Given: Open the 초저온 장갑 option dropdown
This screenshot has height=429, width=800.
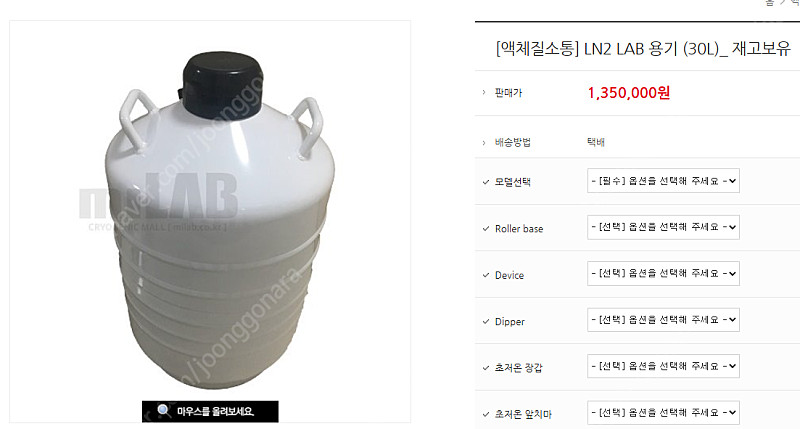Looking at the screenshot, I should (663, 366).
